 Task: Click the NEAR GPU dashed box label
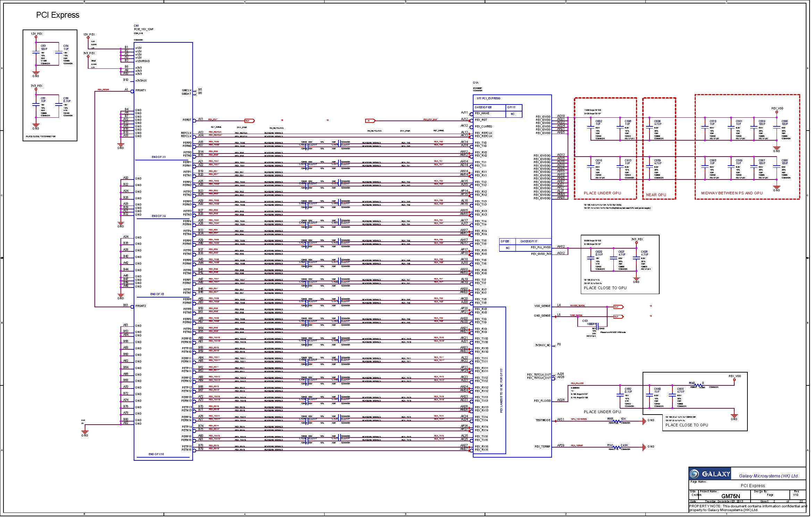(x=656, y=195)
